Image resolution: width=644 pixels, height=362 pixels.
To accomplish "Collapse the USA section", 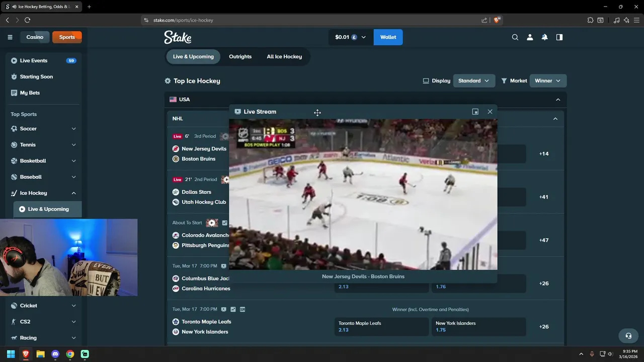I will (x=558, y=100).
